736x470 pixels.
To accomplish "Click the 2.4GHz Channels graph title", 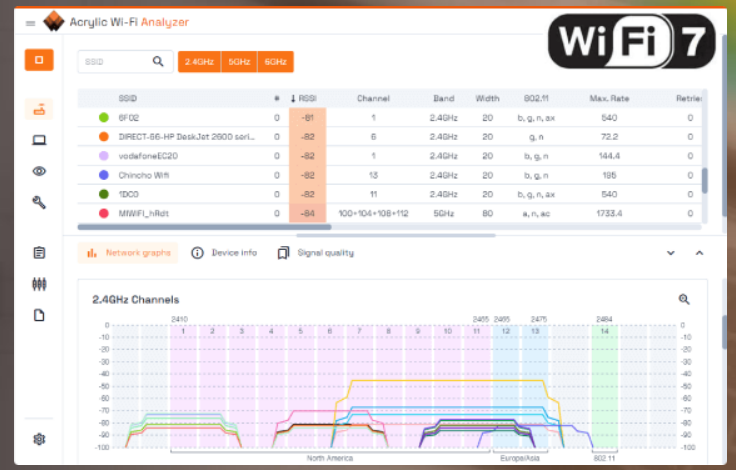I will [x=136, y=300].
